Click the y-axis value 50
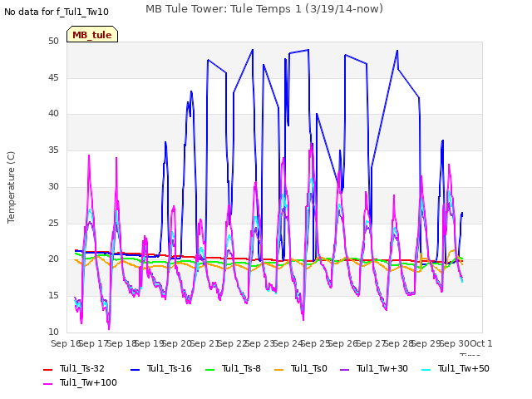The height and width of the screenshot is (399, 532). (x=53, y=41)
